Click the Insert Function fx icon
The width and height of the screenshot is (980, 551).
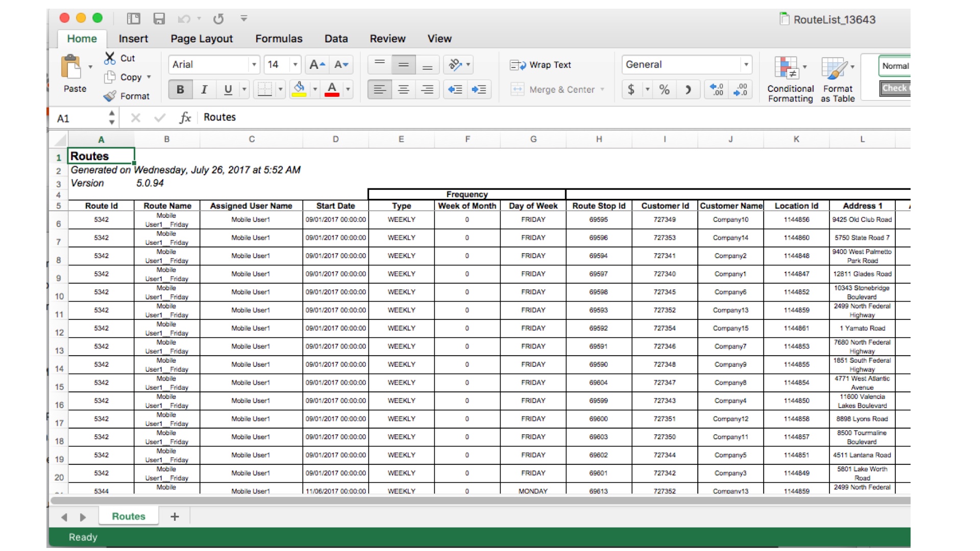(x=185, y=118)
